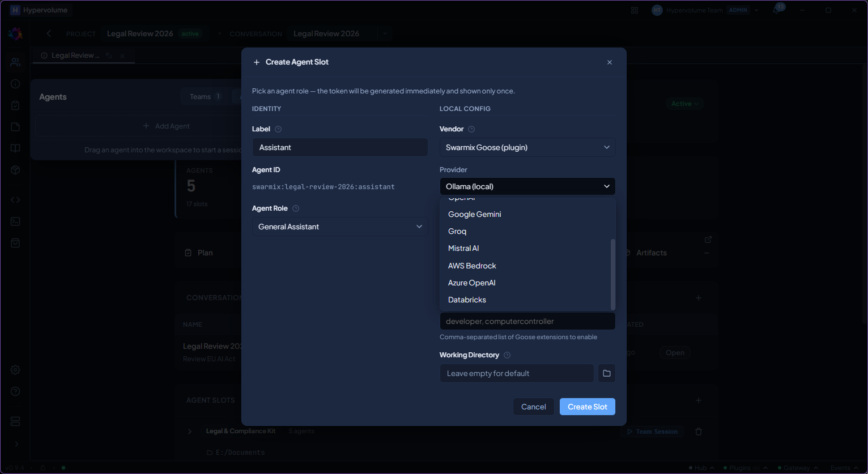Click the grid layout icon in title bar
Image resolution: width=868 pixels, height=474 pixels.
tap(635, 10)
